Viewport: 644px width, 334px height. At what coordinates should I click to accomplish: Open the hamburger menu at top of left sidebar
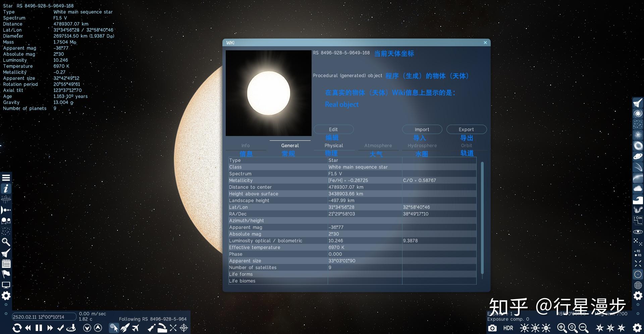click(6, 177)
